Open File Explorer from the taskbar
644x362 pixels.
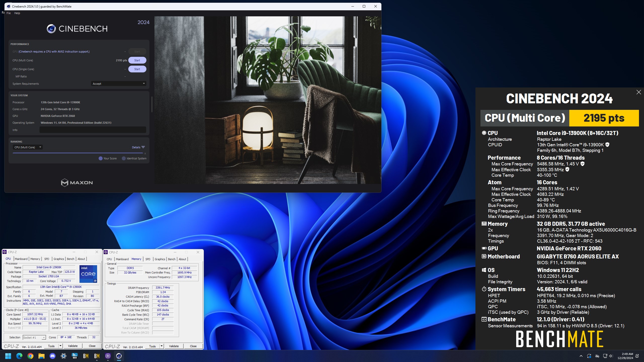coord(42,356)
